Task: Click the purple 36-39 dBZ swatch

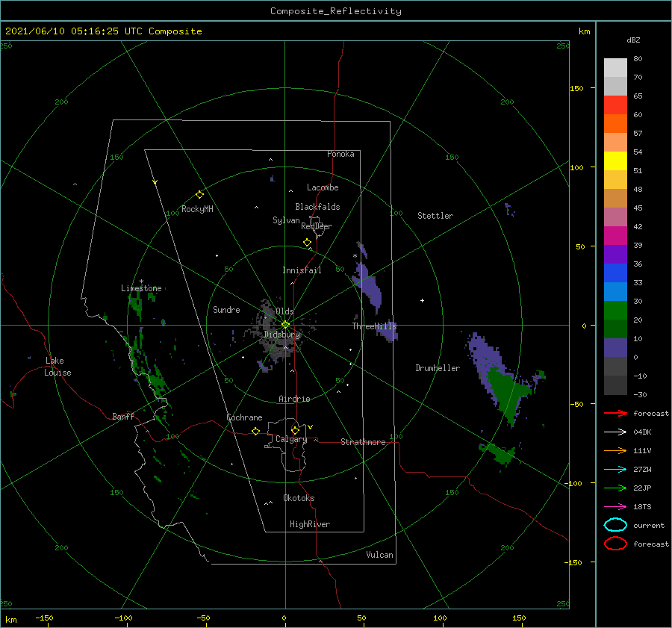Action: click(x=615, y=255)
